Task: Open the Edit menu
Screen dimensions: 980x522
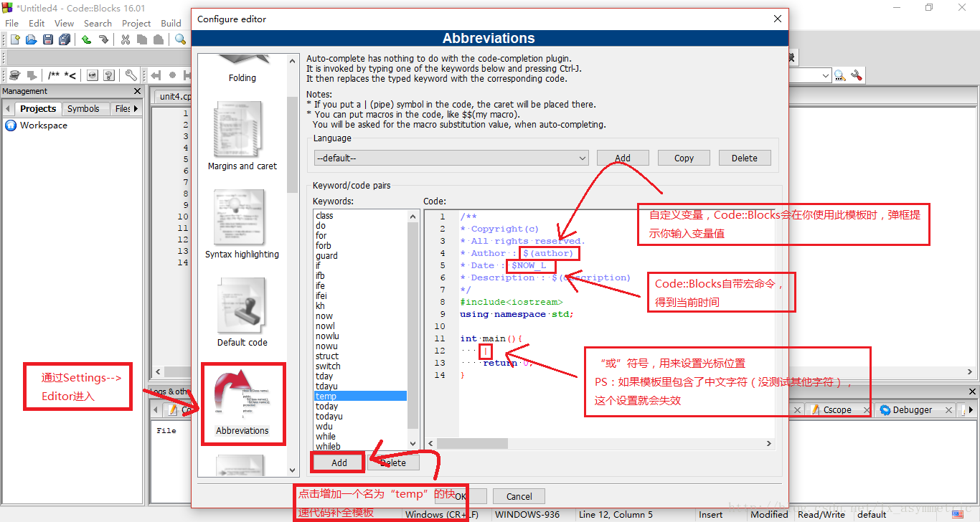Action: pos(37,23)
